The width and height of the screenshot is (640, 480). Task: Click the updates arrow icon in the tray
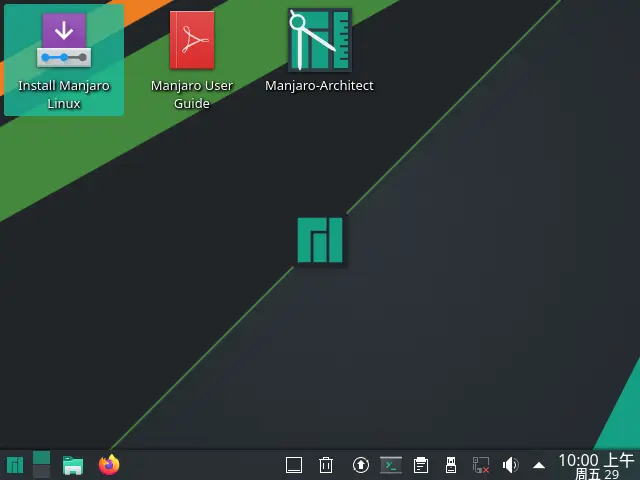[x=361, y=465]
